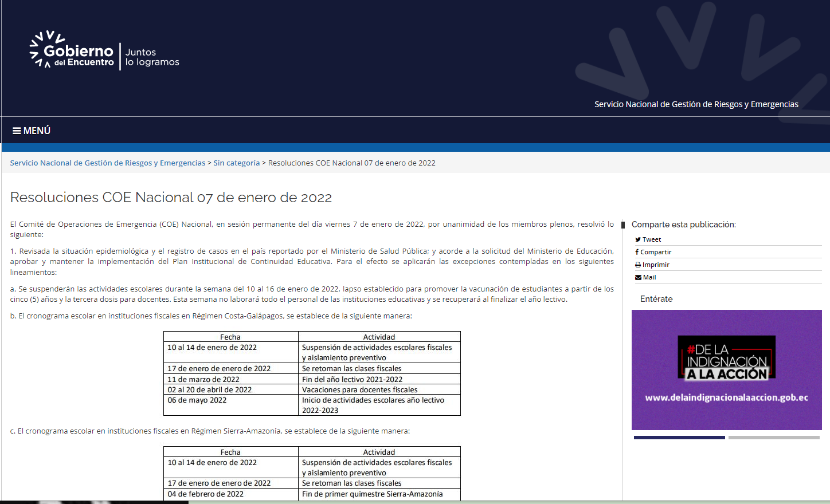Click the www.delaindignacionalaaccion.gob.ec text
830x504 pixels.
[727, 397]
